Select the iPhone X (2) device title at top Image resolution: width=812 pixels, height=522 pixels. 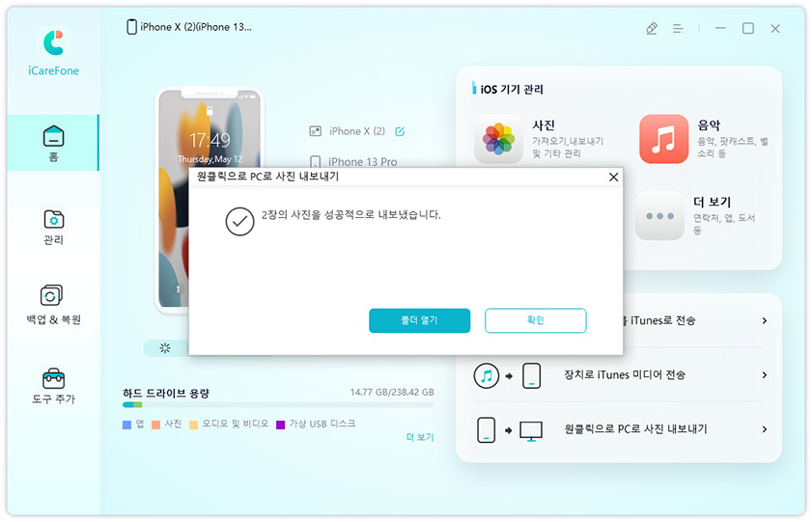click(189, 27)
